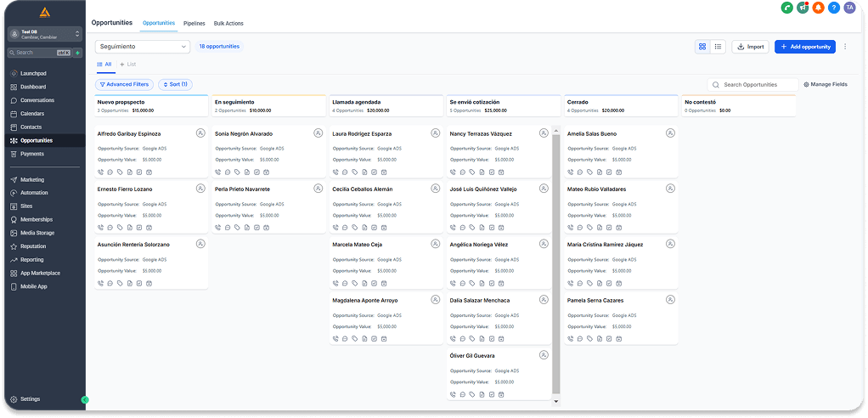Click assign-owner icon on Alfredo Garibay Espinoza card

[x=200, y=133]
